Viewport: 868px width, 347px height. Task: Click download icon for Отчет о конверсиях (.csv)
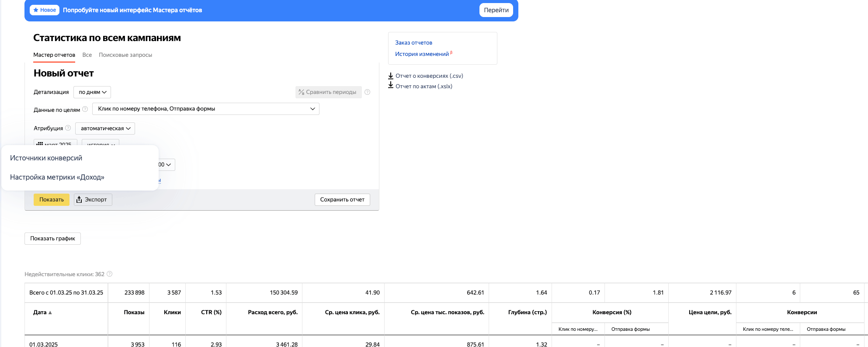point(391,76)
